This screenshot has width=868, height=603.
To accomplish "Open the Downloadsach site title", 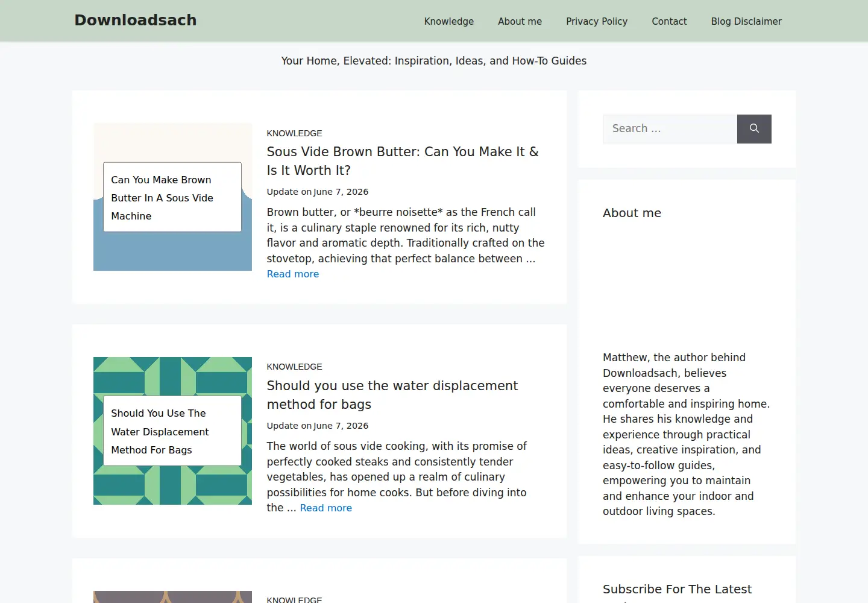I will [x=136, y=21].
